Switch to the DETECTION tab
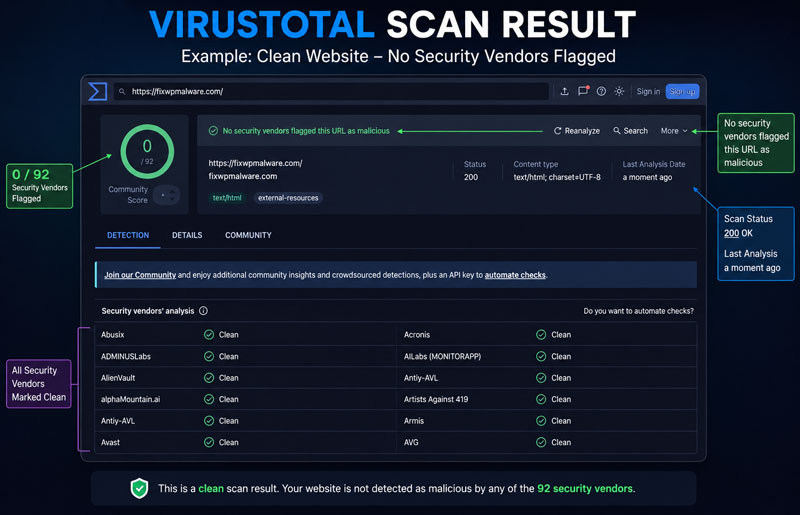Screen dimensions: 800x515 pos(128,235)
